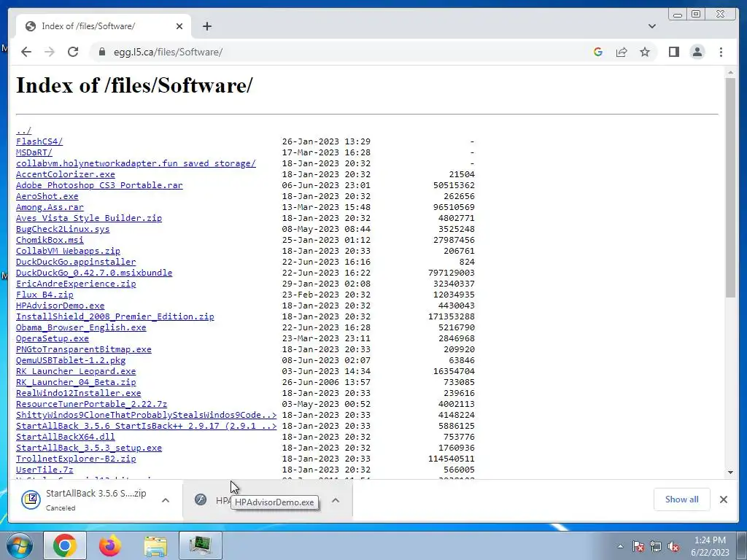This screenshot has width=747, height=560.
Task: Open Chrome's three-dot menu
Action: tap(721, 52)
